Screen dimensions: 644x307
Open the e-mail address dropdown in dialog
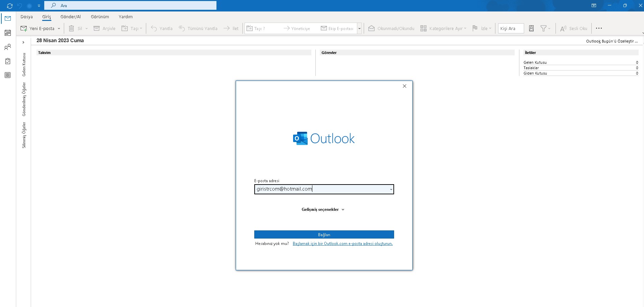390,189
